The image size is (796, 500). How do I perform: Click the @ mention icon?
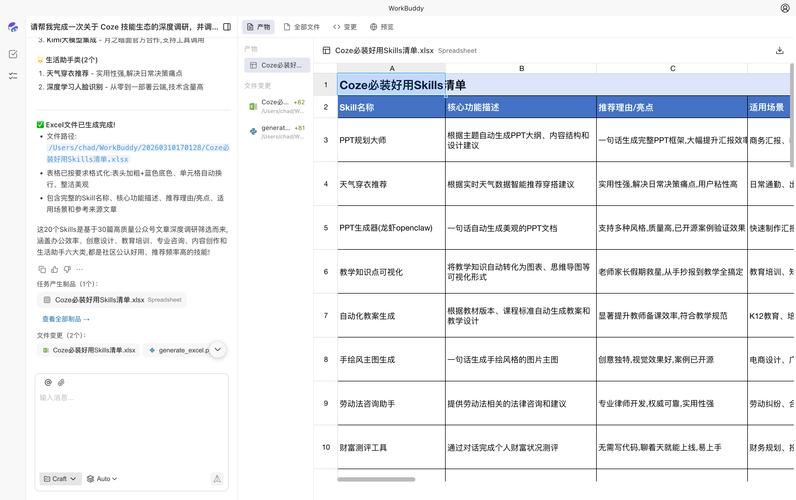click(x=48, y=382)
